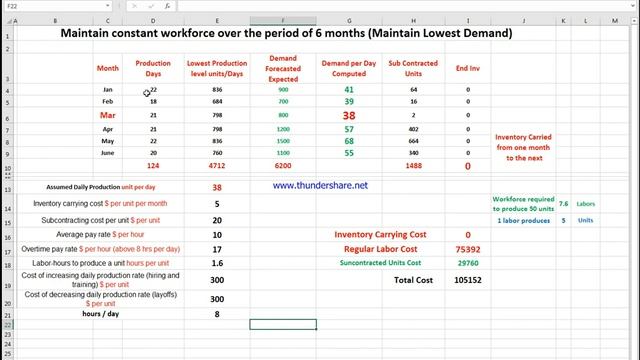Image resolution: width=640 pixels, height=360 pixels.
Task: Select the large red 38 demand per day
Action: [349, 116]
